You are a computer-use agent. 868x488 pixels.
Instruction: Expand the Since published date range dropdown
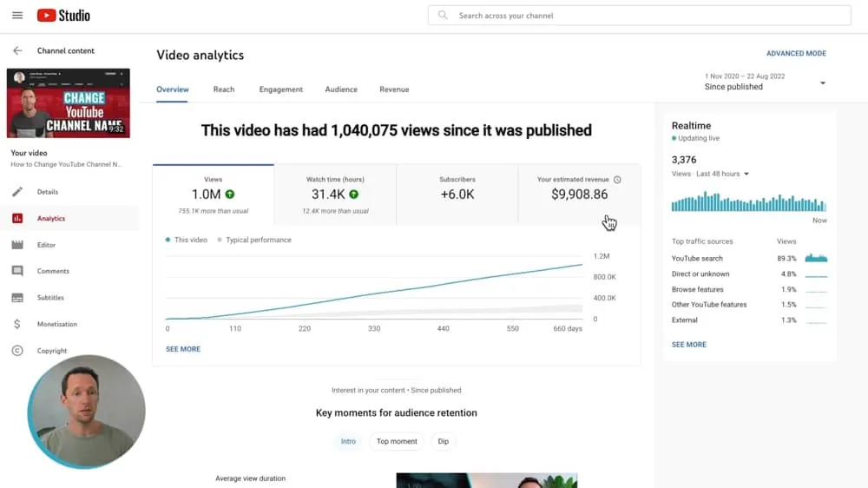(822, 83)
